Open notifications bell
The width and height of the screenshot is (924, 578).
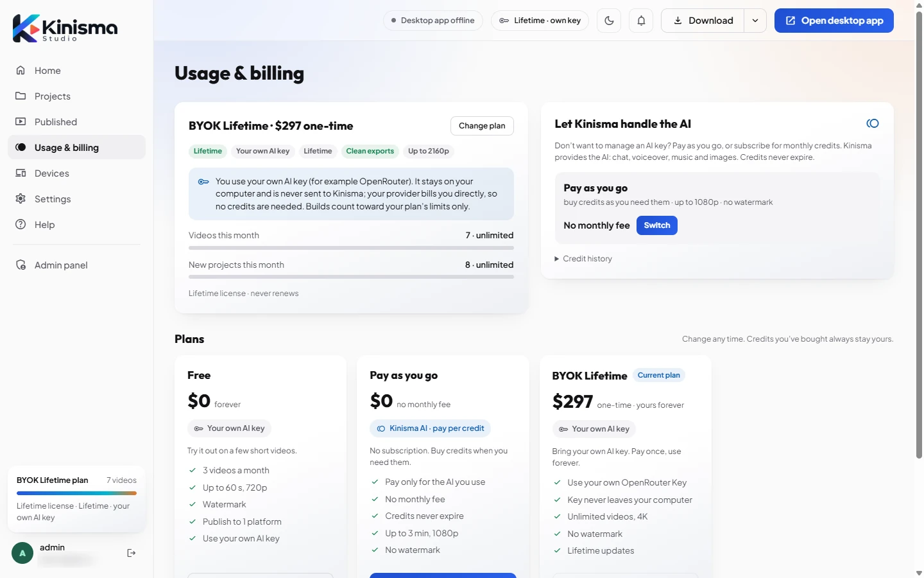(641, 21)
